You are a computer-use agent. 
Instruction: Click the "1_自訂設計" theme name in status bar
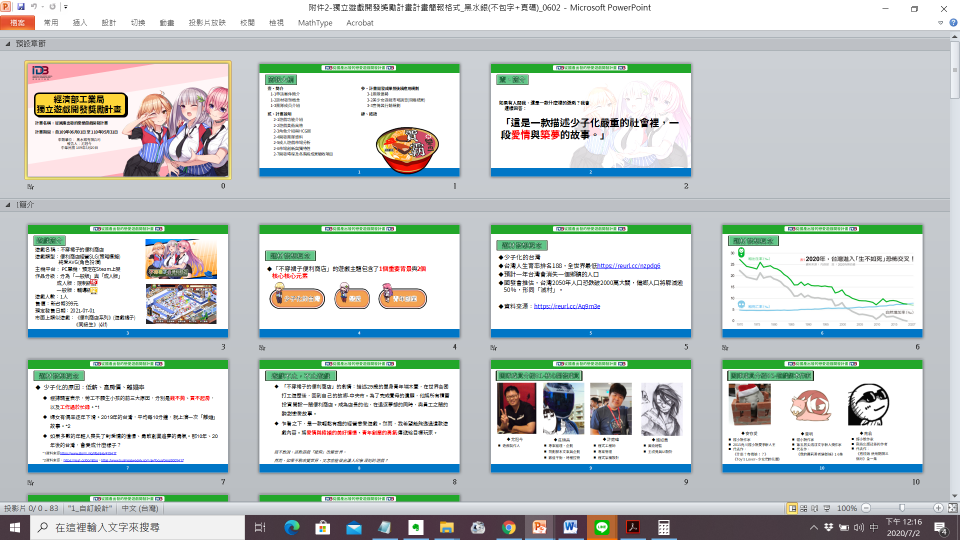tap(90, 508)
